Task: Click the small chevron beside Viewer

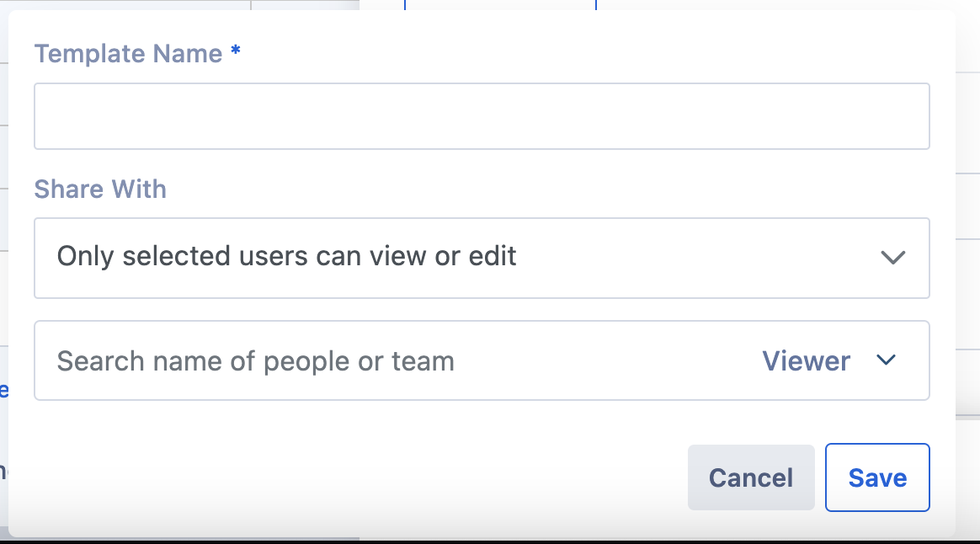Action: [885, 360]
